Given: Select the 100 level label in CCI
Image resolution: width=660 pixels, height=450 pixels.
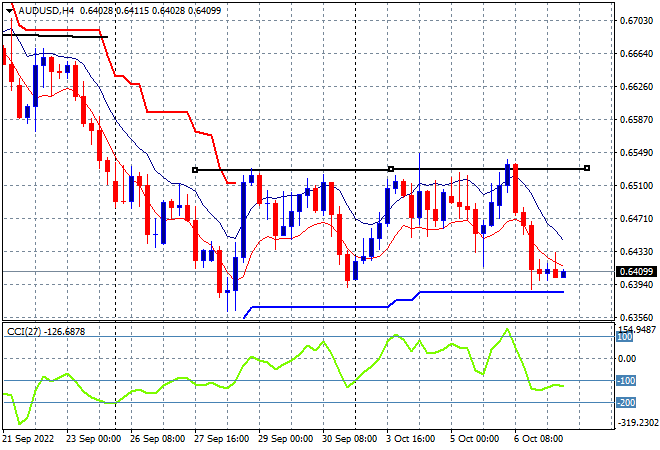Looking at the screenshot, I should [x=624, y=337].
